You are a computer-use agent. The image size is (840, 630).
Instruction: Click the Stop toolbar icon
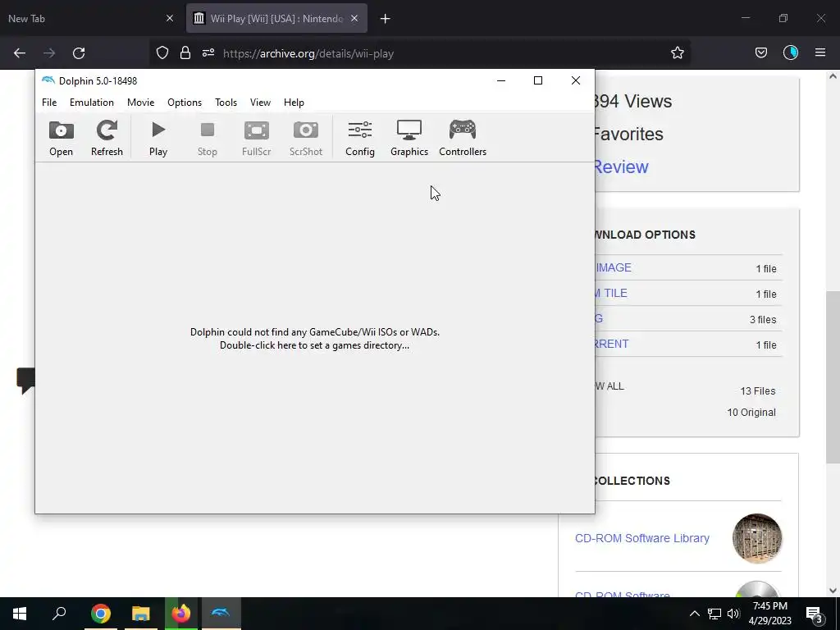pos(208,138)
